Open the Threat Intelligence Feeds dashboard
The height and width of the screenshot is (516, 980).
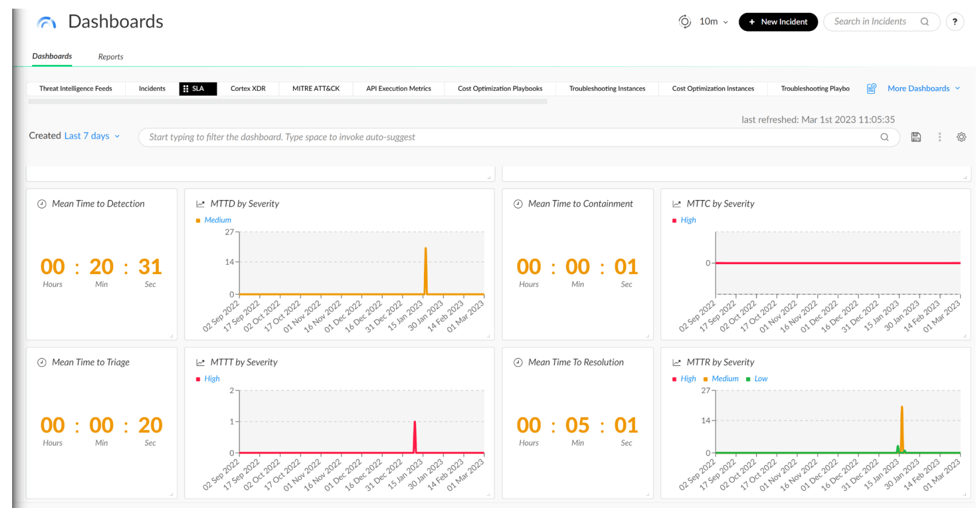tap(76, 89)
